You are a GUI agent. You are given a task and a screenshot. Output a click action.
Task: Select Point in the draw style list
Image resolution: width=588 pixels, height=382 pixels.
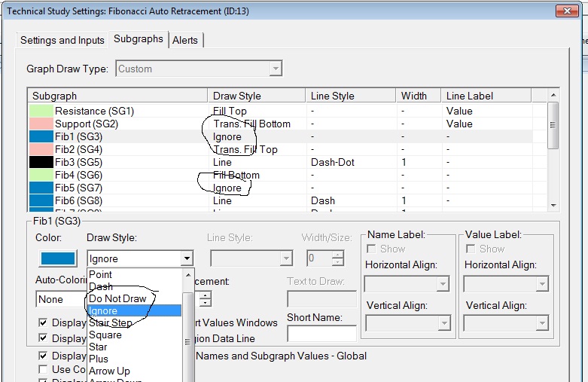[101, 274]
